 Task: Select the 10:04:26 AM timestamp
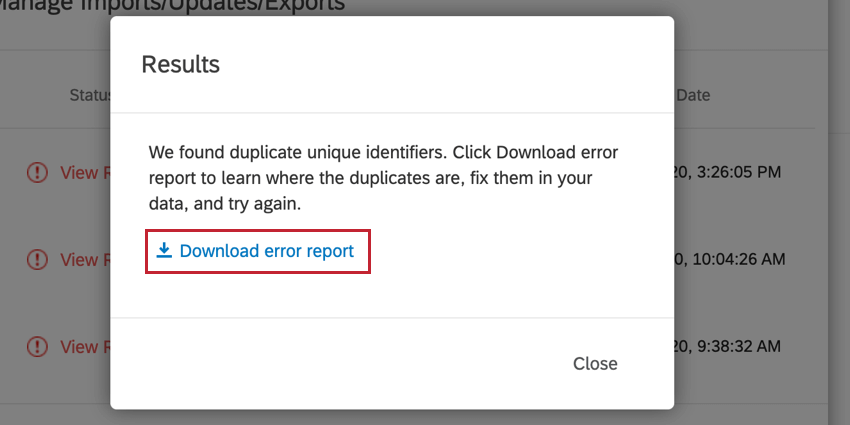tap(730, 259)
